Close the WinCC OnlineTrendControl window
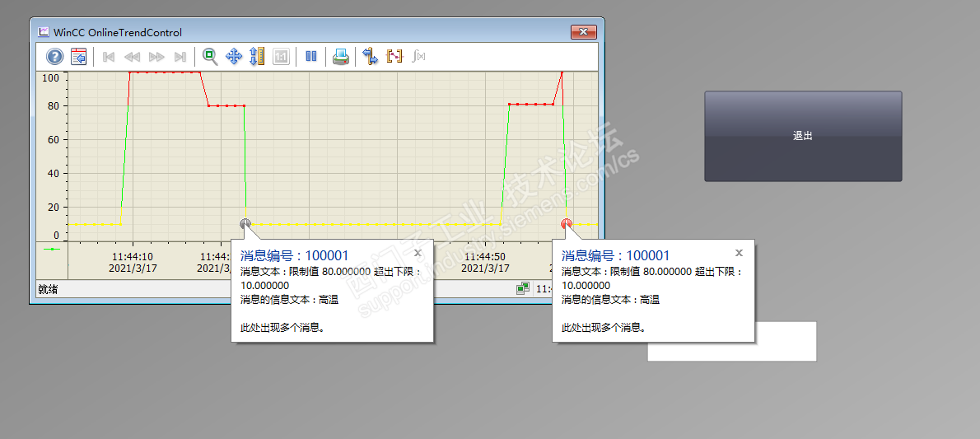 point(584,32)
